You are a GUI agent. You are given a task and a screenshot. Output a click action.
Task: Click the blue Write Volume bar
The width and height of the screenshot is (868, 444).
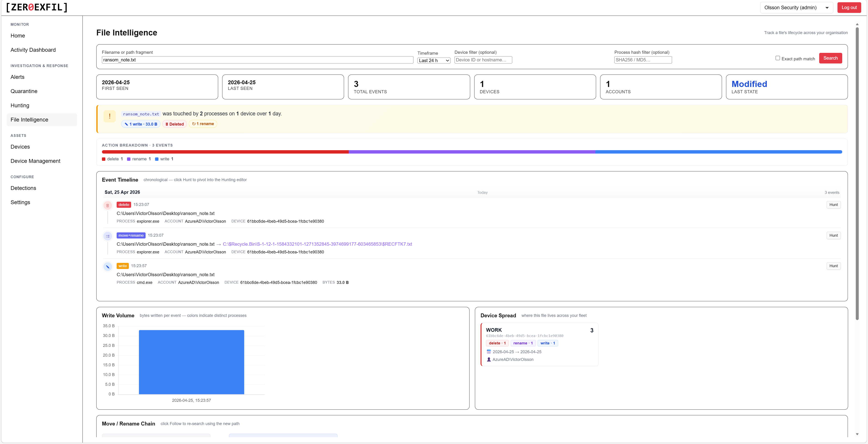pyautogui.click(x=191, y=362)
